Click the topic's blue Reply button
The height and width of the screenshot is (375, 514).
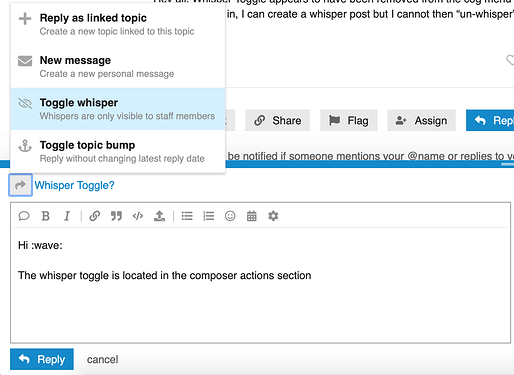pos(490,120)
